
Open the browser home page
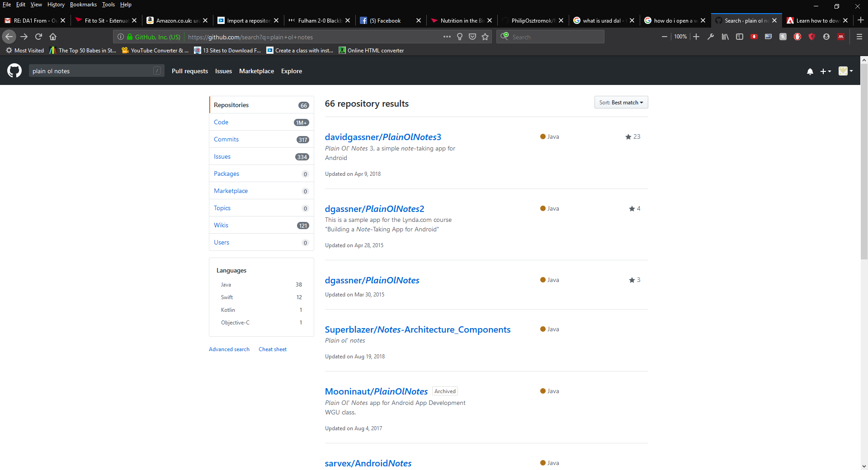tap(53, 37)
